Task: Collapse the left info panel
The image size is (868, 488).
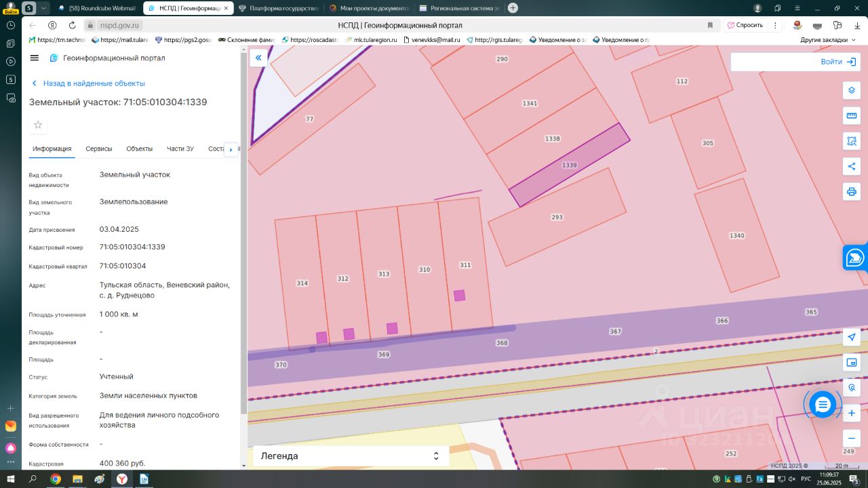Action: tap(258, 58)
